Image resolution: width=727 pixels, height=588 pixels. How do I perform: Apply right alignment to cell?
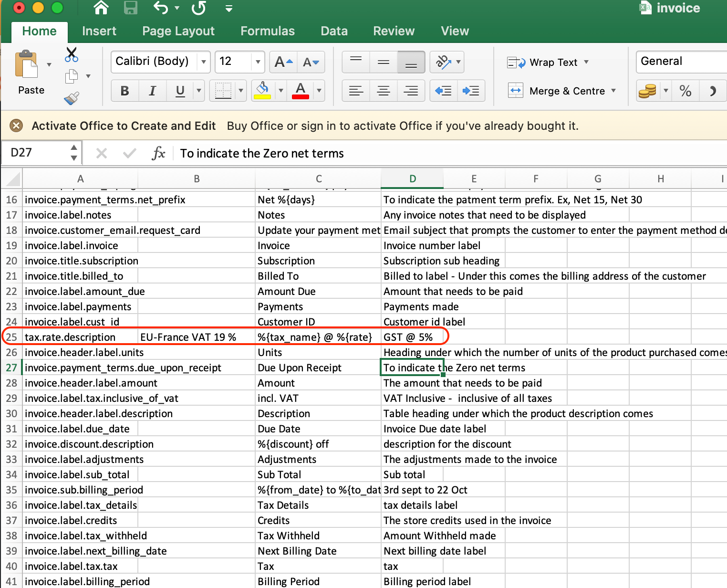[411, 91]
